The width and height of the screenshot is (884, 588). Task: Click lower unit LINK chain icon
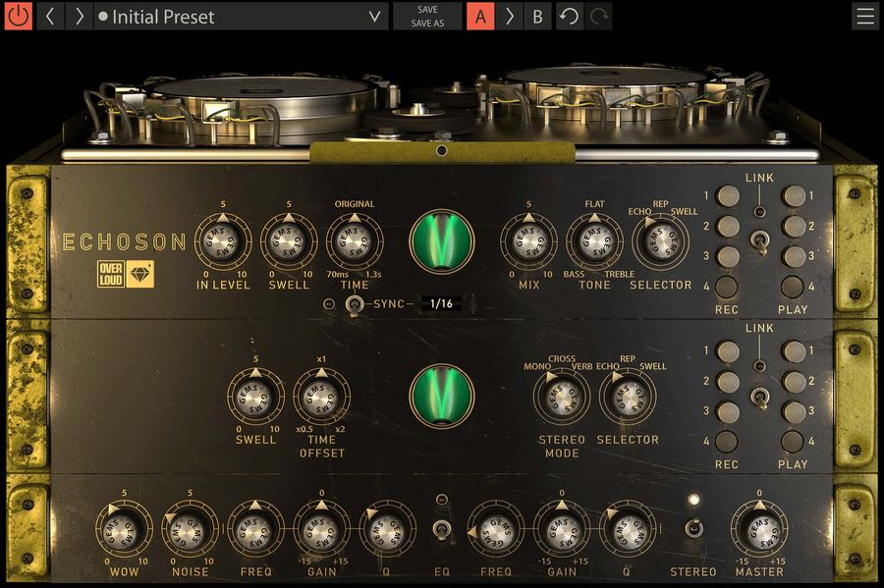(759, 366)
